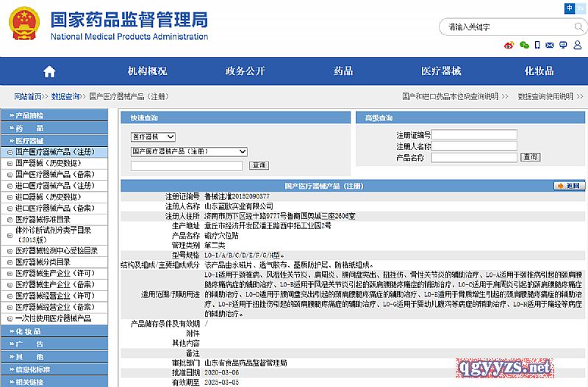Open the 机构概况 navigation menu

click(147, 71)
